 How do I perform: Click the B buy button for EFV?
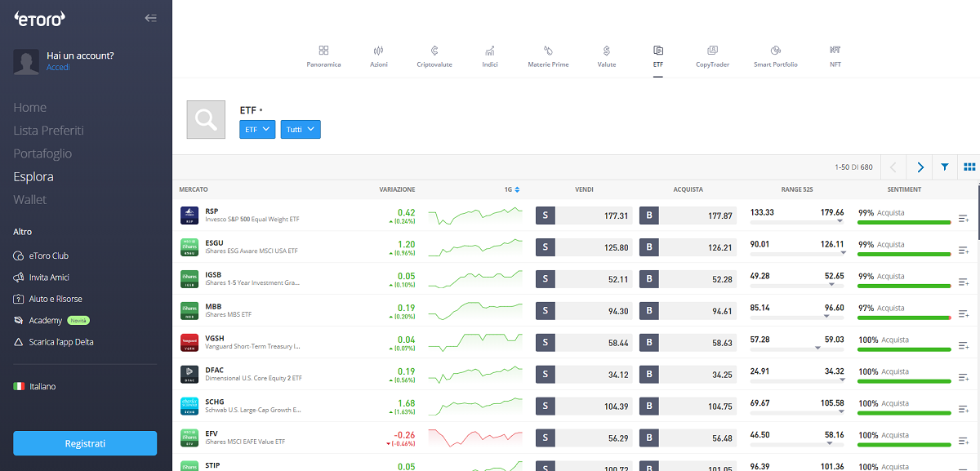click(649, 438)
